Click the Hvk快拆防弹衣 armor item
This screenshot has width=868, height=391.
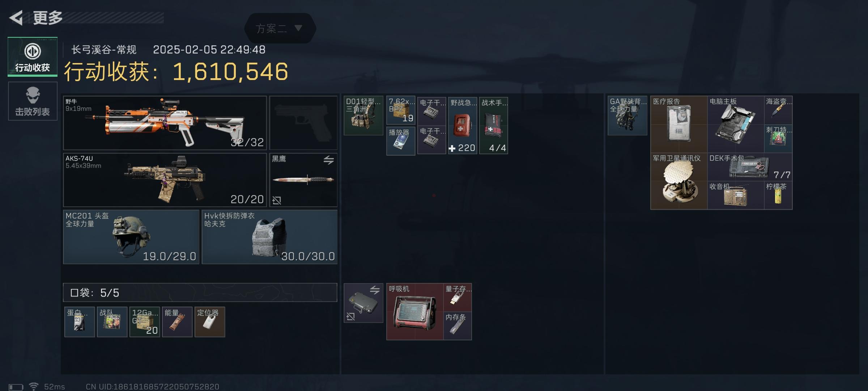tap(269, 237)
